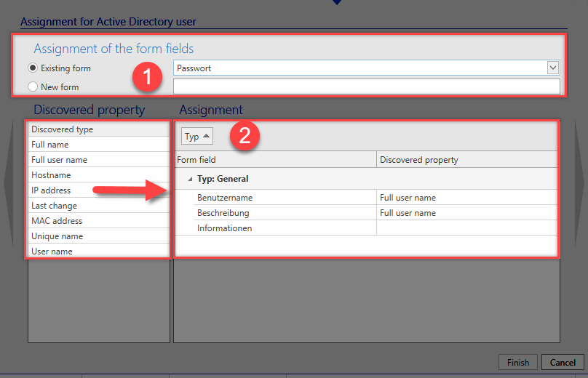The height and width of the screenshot is (378, 588).
Task: Click the empty Informationen discovered property cell
Action: pyautogui.click(x=467, y=228)
